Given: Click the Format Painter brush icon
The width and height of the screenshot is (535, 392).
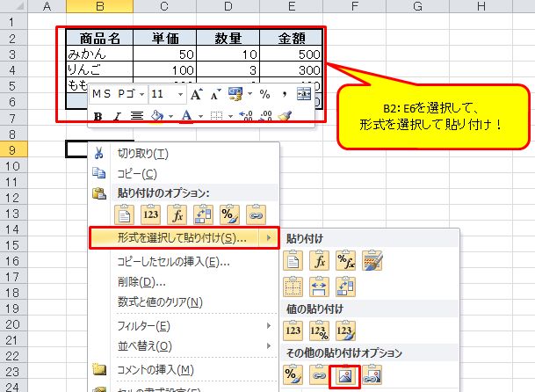Looking at the screenshot, I should (x=285, y=116).
